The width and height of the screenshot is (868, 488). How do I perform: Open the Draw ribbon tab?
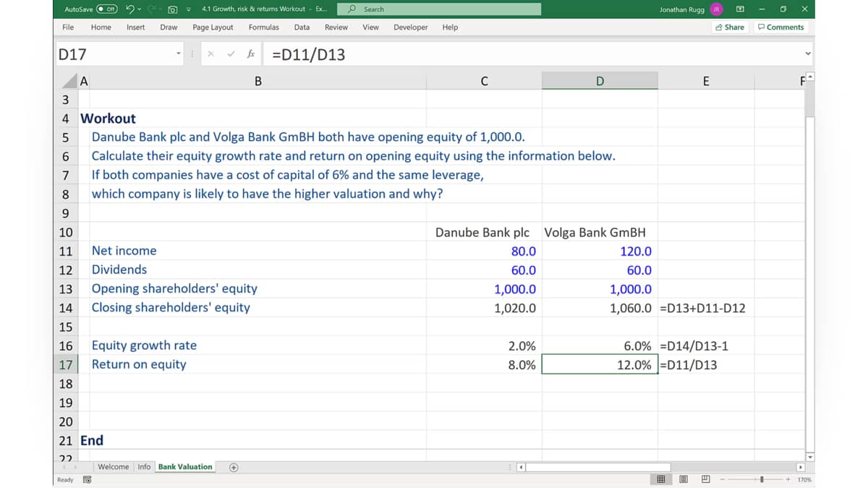coord(169,27)
